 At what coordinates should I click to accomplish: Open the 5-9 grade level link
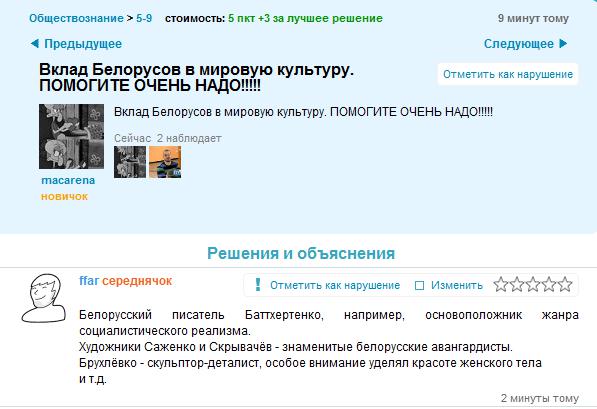(144, 18)
